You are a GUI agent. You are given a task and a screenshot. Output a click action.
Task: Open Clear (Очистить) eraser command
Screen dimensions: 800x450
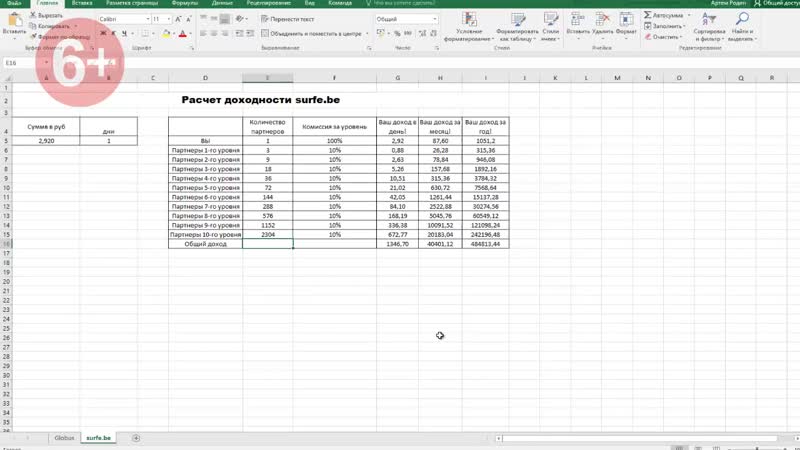pos(663,37)
